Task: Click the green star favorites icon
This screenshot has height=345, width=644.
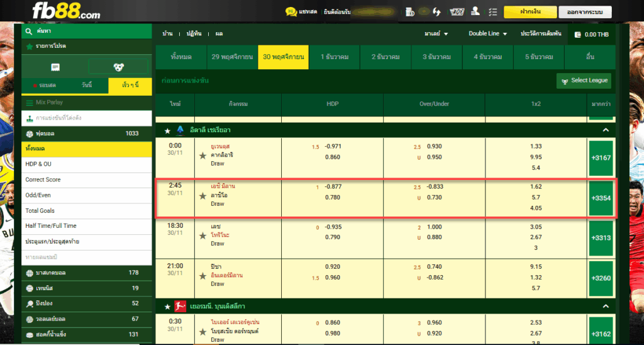Action: coord(29,47)
